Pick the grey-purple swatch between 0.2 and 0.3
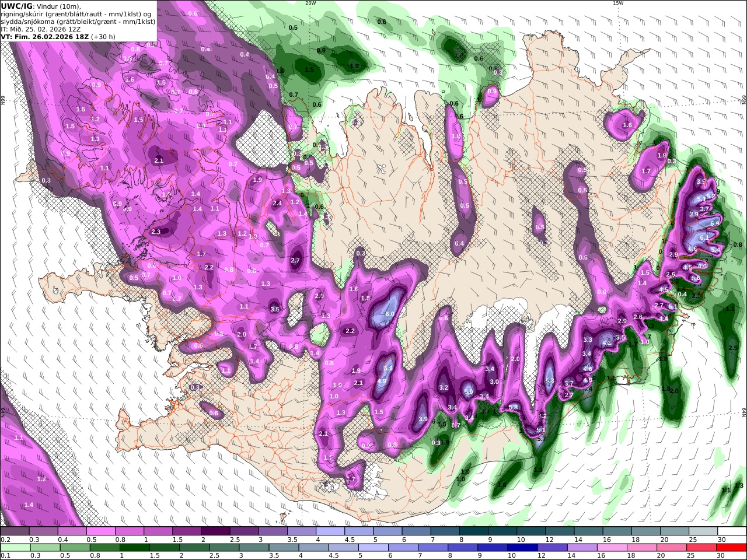The height and width of the screenshot is (560, 747). [x=15, y=531]
